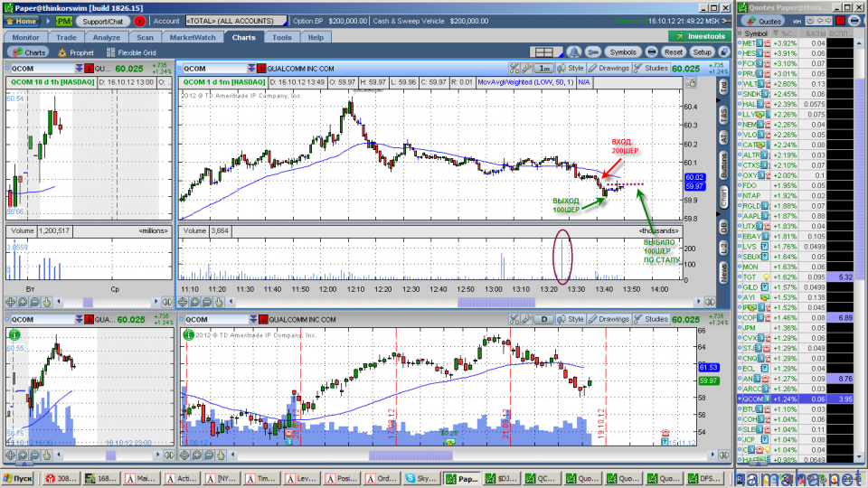The image size is (868, 488).
Task: Click the zoom-in magnifier under daily chart
Action: point(196,455)
